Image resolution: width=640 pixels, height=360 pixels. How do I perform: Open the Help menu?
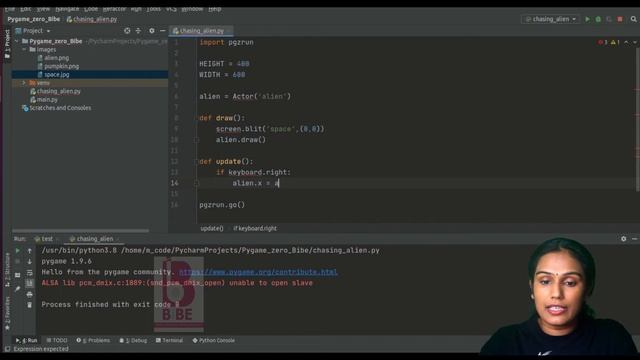tap(215, 9)
